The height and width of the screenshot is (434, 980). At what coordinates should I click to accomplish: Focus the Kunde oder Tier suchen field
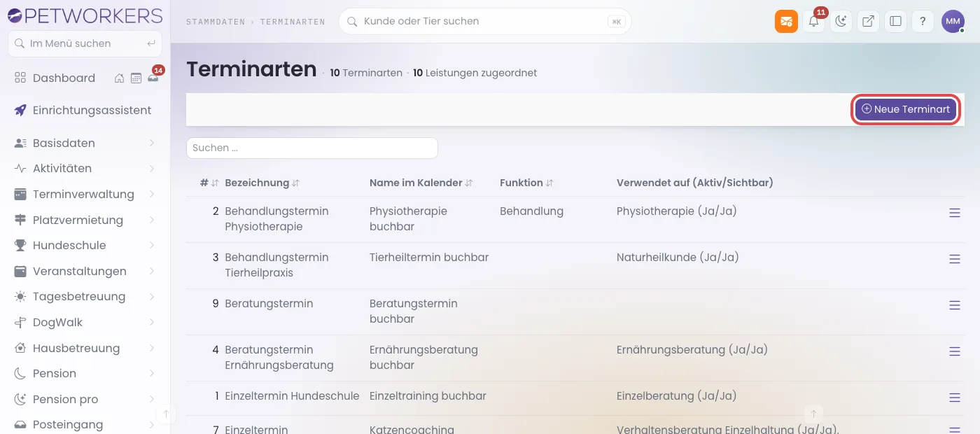point(484,21)
